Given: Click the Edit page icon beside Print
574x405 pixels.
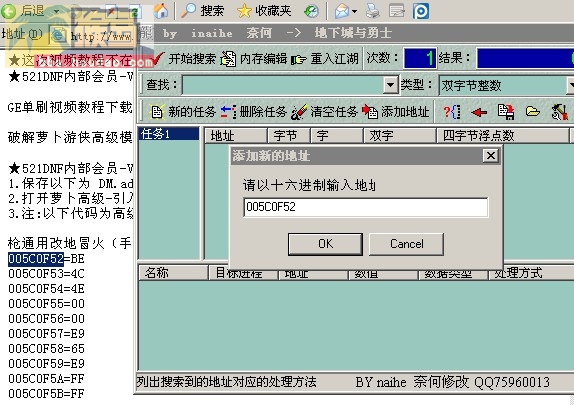Looking at the screenshot, I should point(396,11).
